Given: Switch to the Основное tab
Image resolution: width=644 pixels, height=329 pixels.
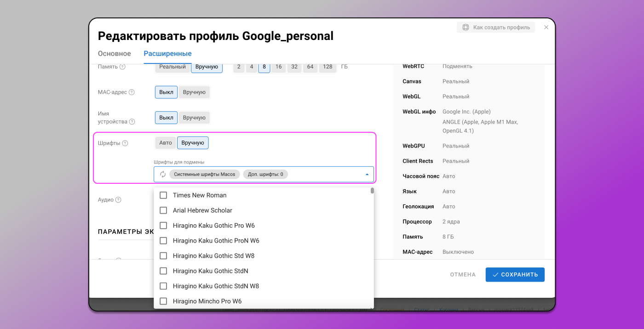Looking at the screenshot, I should [115, 54].
